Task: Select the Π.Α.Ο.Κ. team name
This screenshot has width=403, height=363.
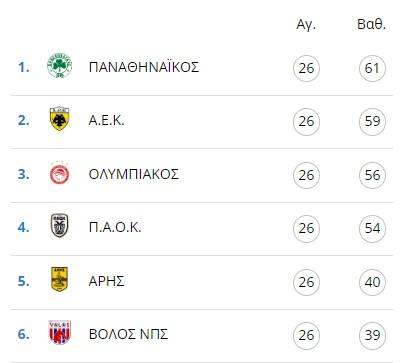Action: click(115, 227)
